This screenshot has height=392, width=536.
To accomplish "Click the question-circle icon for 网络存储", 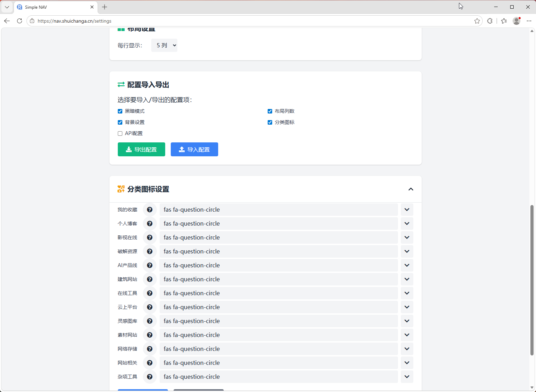I will tap(150, 349).
